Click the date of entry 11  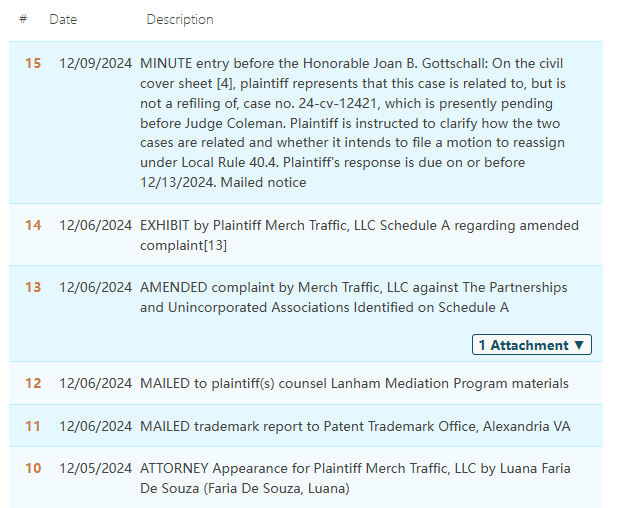click(95, 426)
